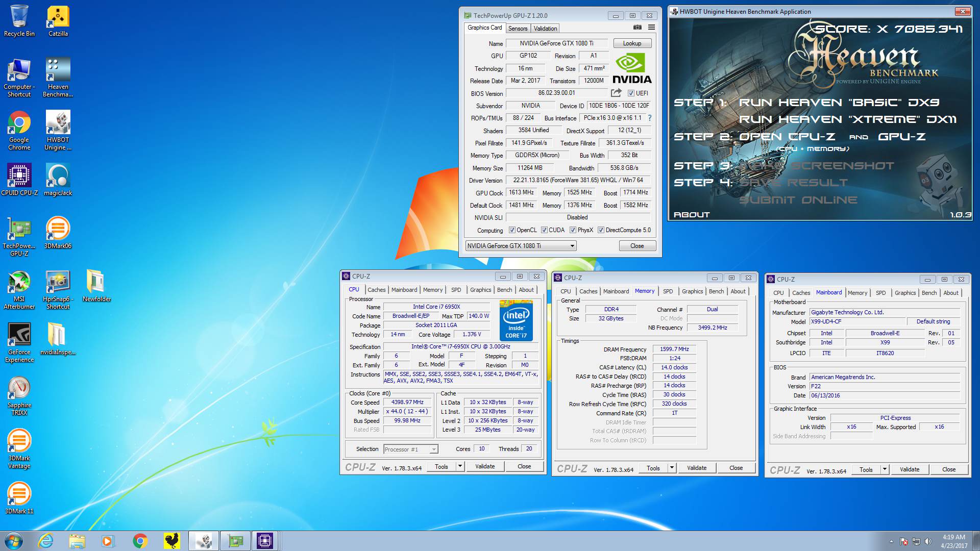Click ABOUT link in HWBOT Heaven app
This screenshot has height=551, width=980.
tap(692, 215)
